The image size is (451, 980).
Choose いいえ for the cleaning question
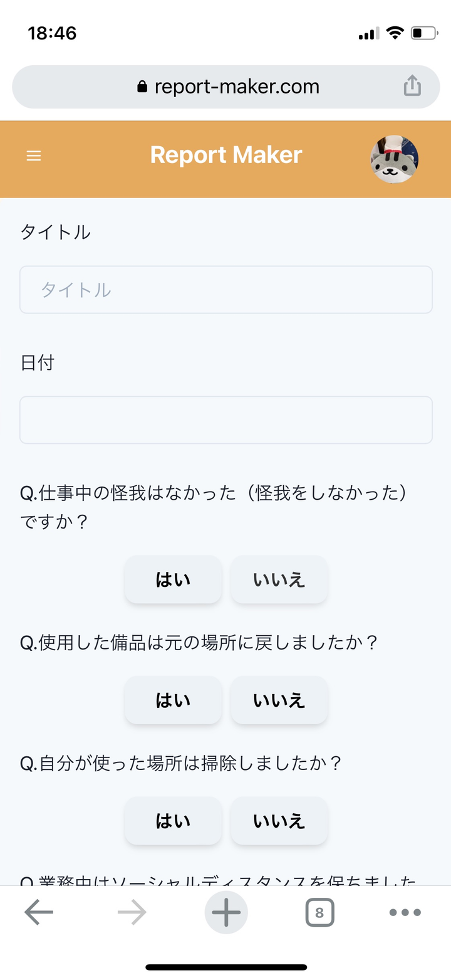pos(279,820)
